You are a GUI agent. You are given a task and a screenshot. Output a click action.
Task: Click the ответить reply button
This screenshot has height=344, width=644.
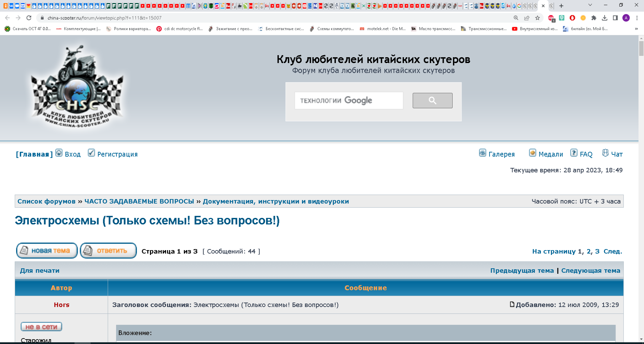click(108, 250)
